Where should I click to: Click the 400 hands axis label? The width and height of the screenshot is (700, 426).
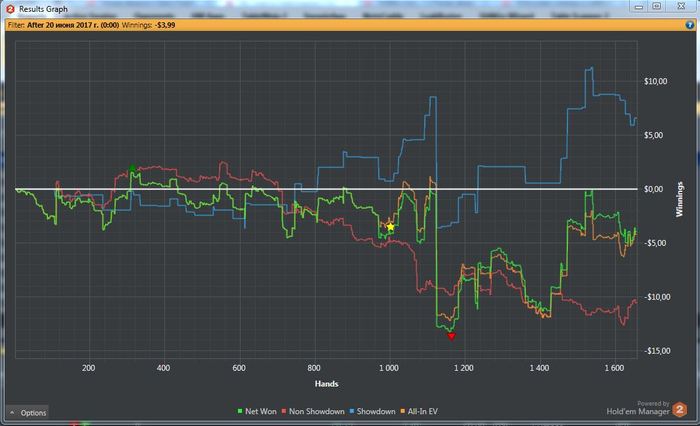[163, 368]
